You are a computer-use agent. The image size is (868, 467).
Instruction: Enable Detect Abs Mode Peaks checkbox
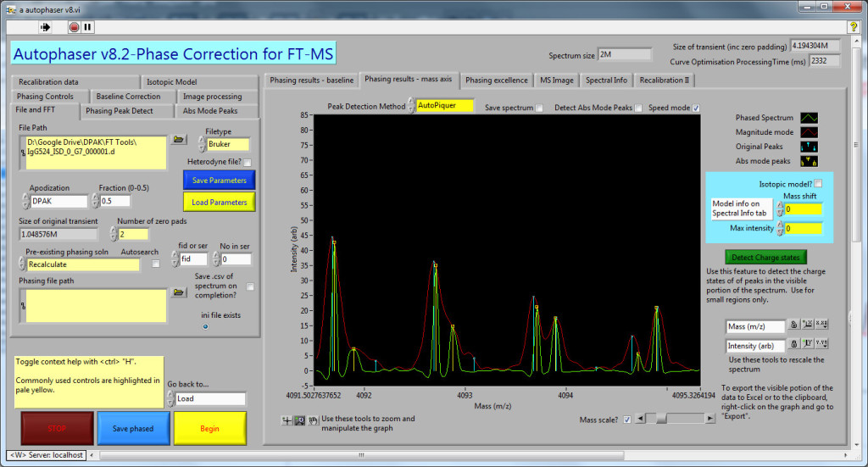pyautogui.click(x=638, y=108)
